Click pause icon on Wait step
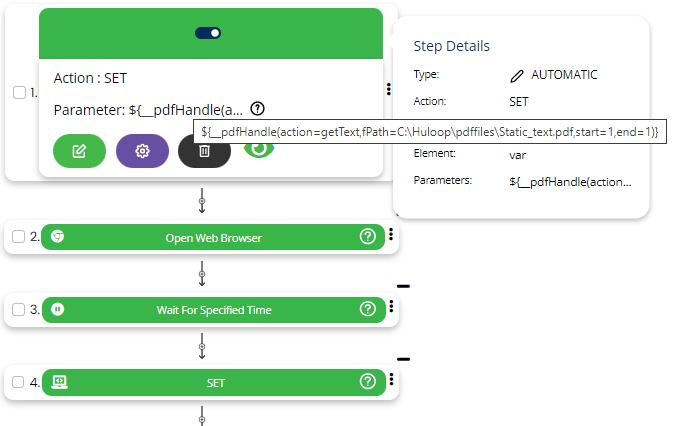Viewport: 674px width, 426px height. pyautogui.click(x=58, y=309)
